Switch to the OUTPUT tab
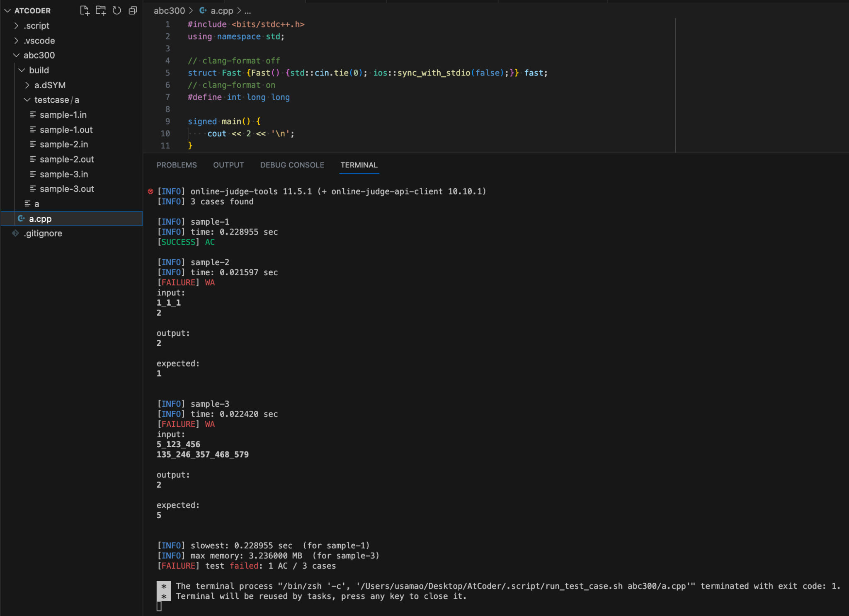 228,165
